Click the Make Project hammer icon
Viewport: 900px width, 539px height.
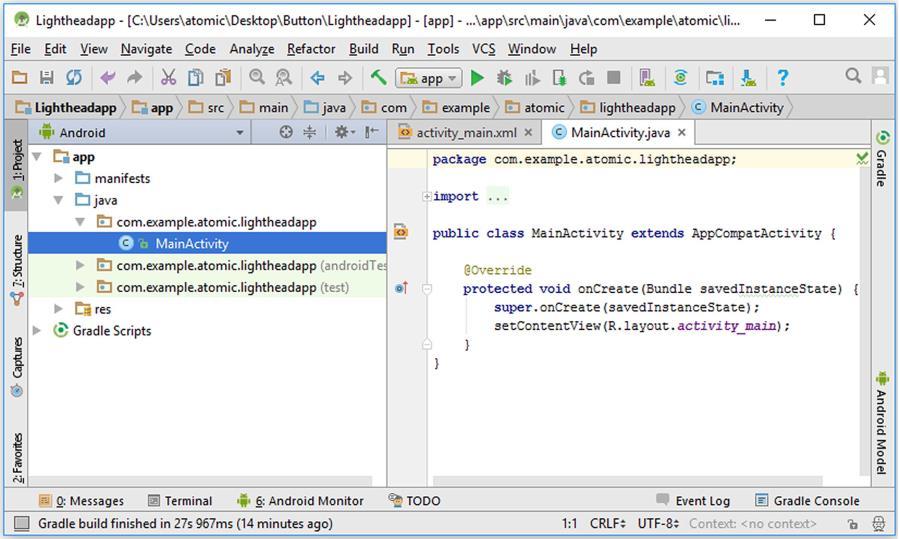coord(378,77)
